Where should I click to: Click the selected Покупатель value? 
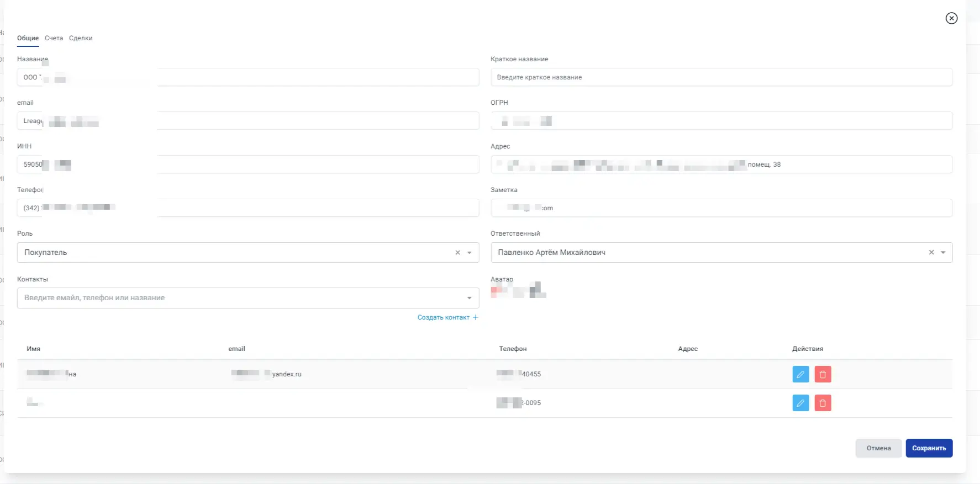tap(45, 252)
